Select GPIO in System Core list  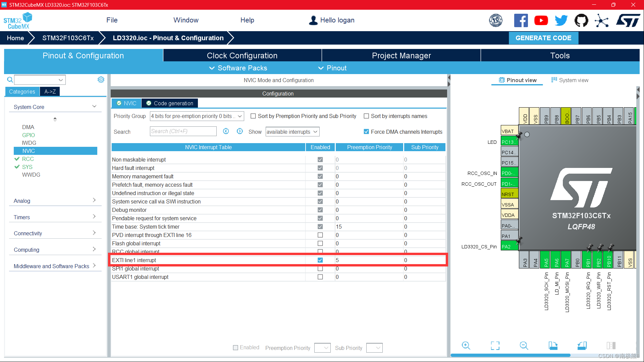[x=29, y=135]
